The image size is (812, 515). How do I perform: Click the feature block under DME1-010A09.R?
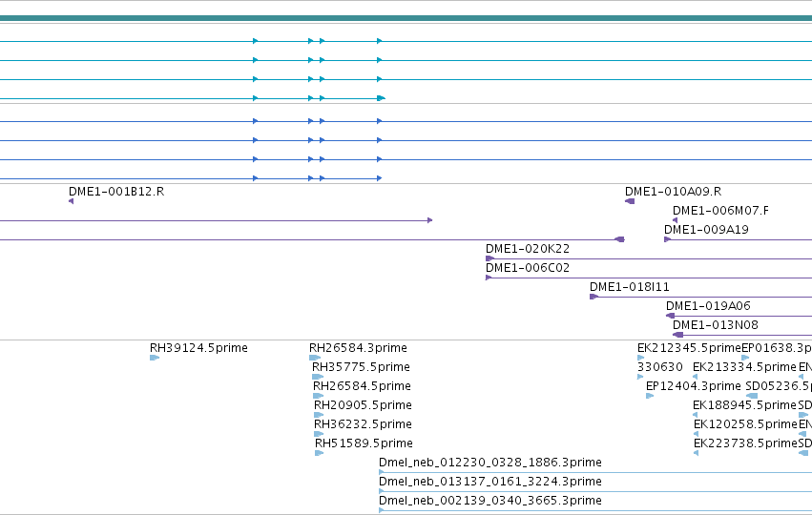[x=630, y=201]
